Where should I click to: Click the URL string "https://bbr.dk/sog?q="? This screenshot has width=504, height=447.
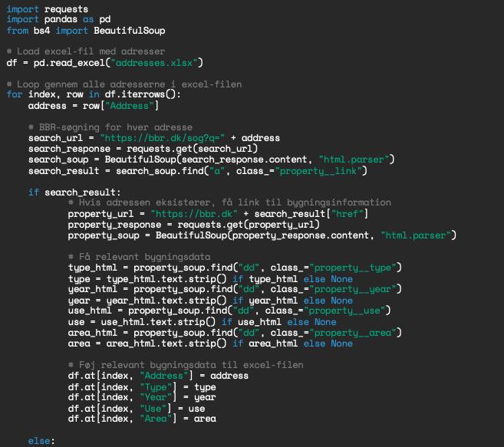[163, 138]
